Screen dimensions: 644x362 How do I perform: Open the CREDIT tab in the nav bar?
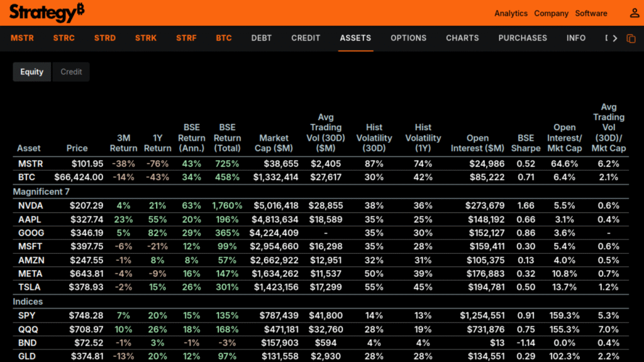coord(306,38)
